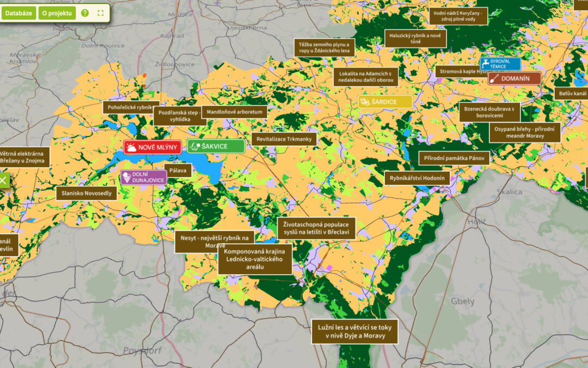Click the Šardice yellow marker icon
Viewport: 588px width, 368px height.
[365, 102]
